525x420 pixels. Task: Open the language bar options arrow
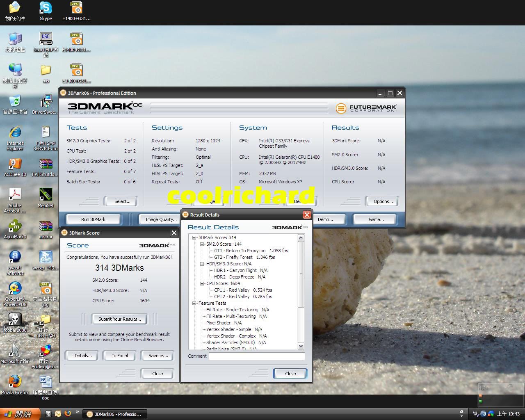pos(462,416)
